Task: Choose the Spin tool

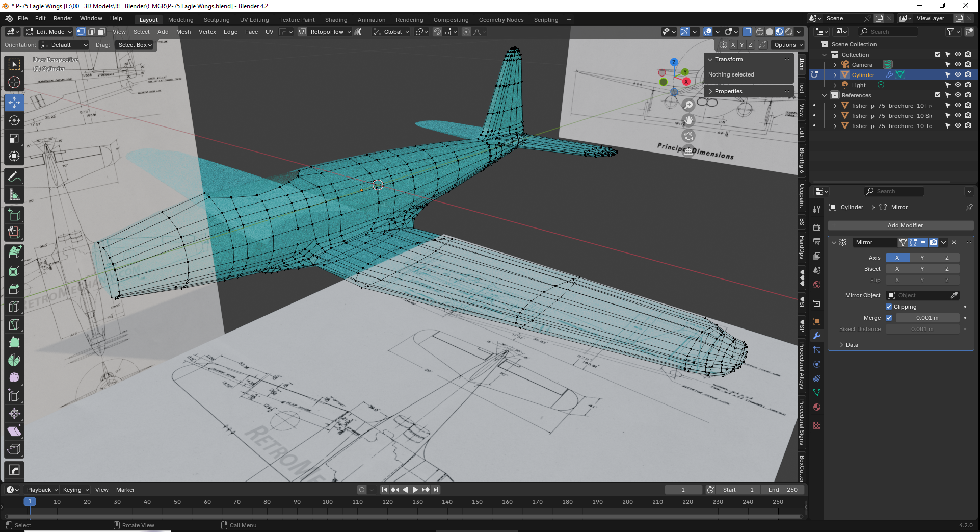Action: click(14, 360)
